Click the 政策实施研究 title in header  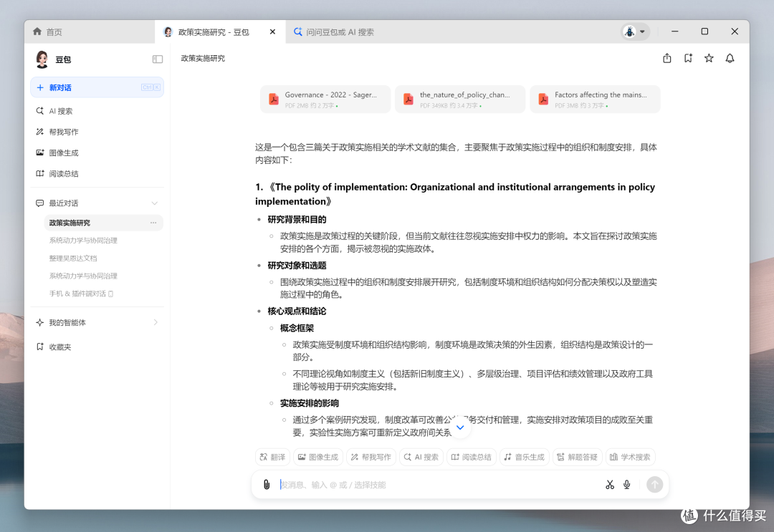click(x=203, y=58)
